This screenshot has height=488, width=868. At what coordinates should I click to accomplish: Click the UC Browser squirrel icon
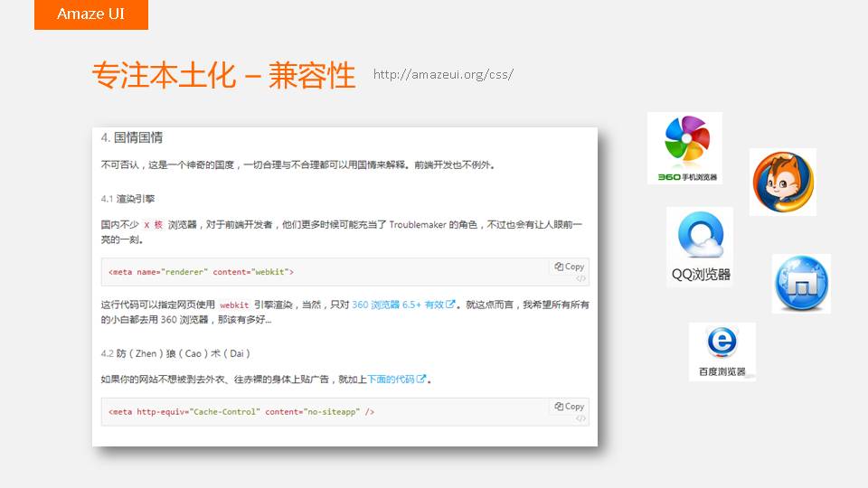point(782,182)
